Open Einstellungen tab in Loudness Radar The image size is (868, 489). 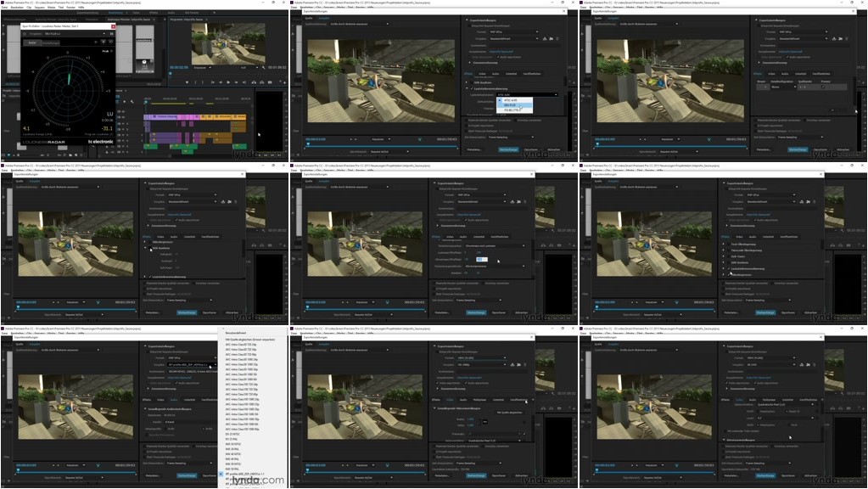click(x=51, y=42)
